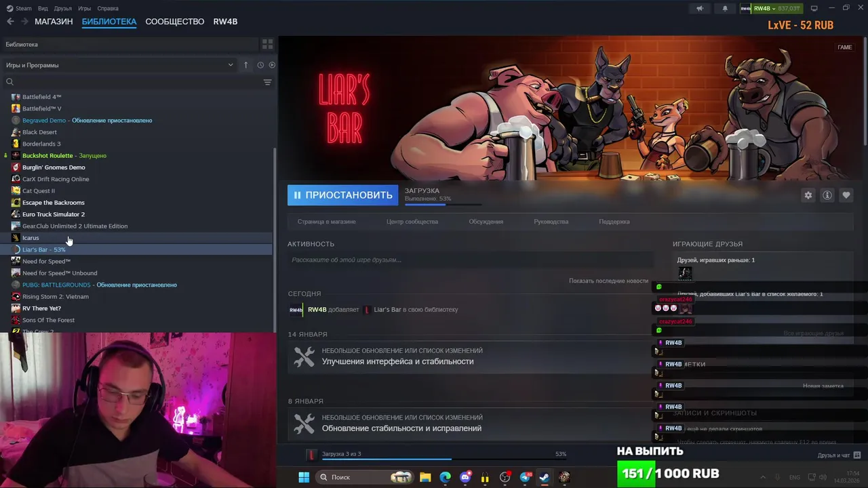Image resolution: width=868 pixels, height=488 pixels.
Task: Click the library search field
Action: (x=132, y=82)
